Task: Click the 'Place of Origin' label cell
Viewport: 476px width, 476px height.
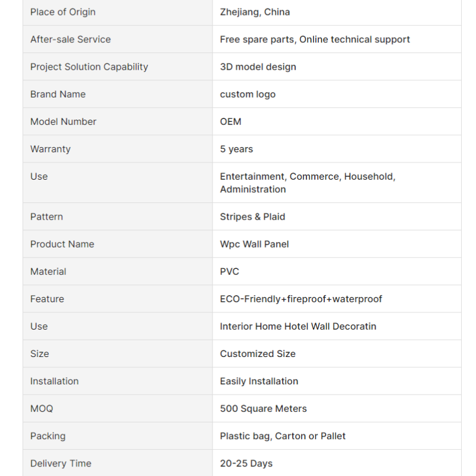Action: (62, 12)
